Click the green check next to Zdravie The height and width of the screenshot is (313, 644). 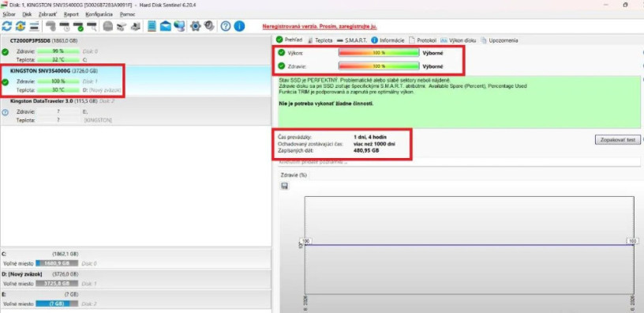(x=281, y=66)
